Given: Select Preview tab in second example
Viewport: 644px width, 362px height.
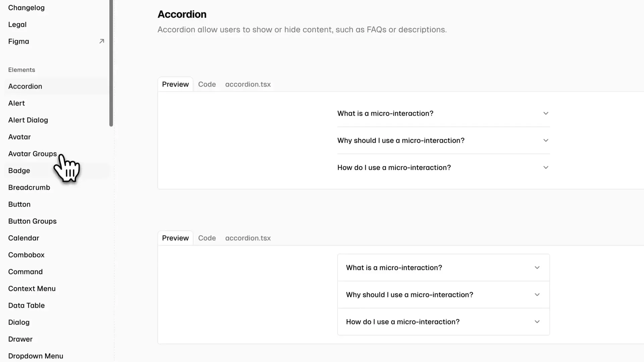Looking at the screenshot, I should click(x=175, y=238).
